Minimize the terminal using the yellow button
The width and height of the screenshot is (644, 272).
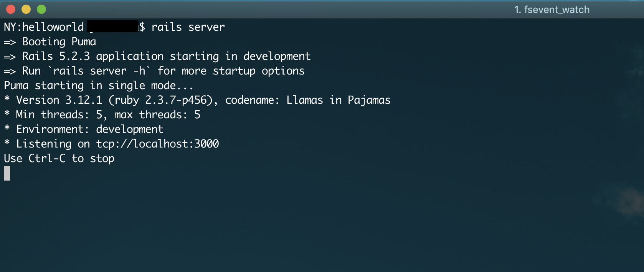(26, 9)
